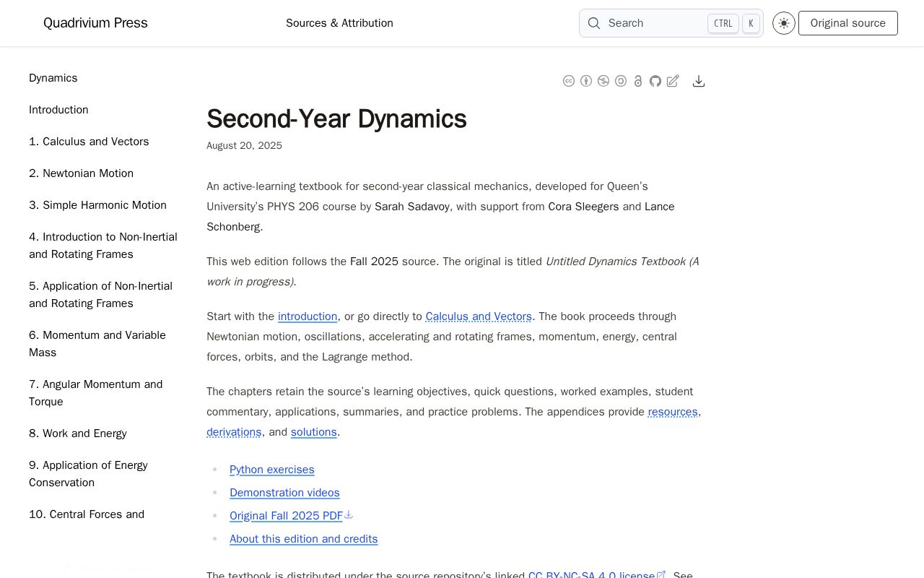
Task: Follow the 'Calculus and Vectors' body link
Action: 479,316
